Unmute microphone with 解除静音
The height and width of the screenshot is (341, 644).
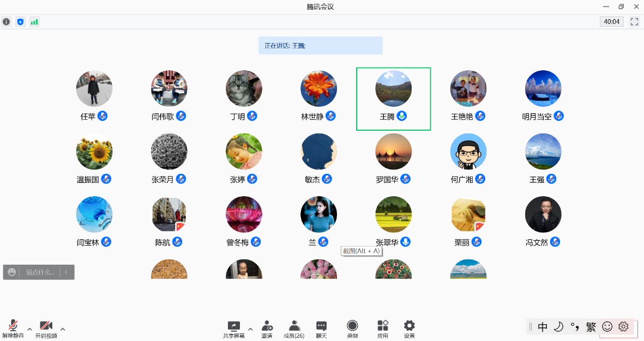pyautogui.click(x=13, y=328)
